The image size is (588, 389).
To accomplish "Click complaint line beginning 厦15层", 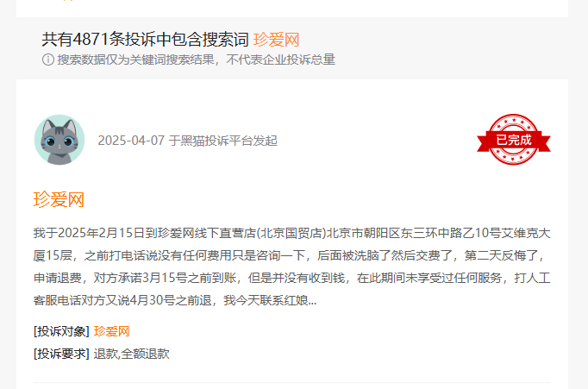I will coord(289,256).
